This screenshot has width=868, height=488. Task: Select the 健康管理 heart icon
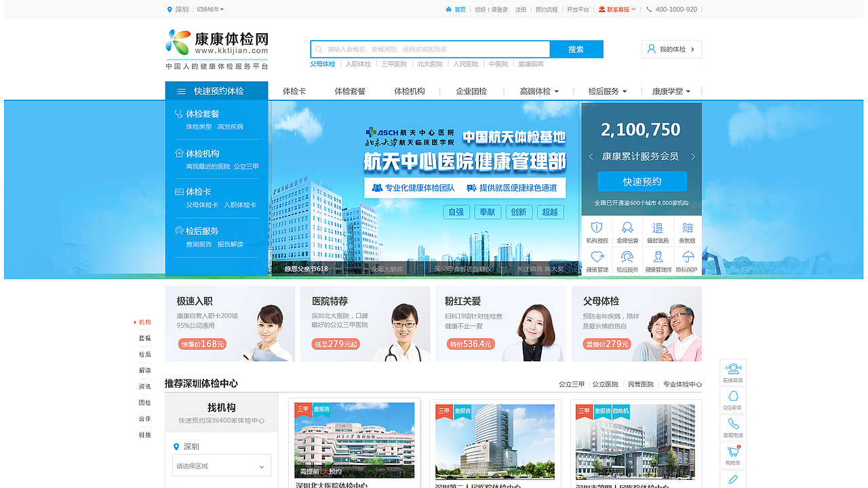click(x=597, y=258)
